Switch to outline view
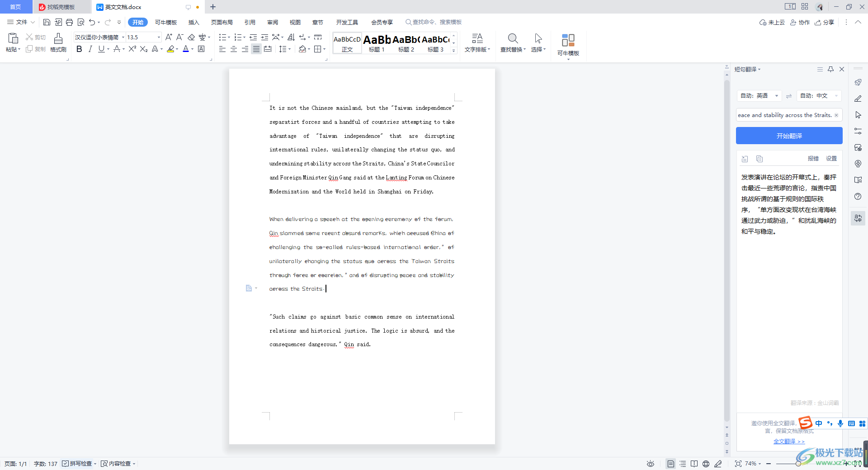Screen dimensions: 868x470 pyautogui.click(x=683, y=464)
